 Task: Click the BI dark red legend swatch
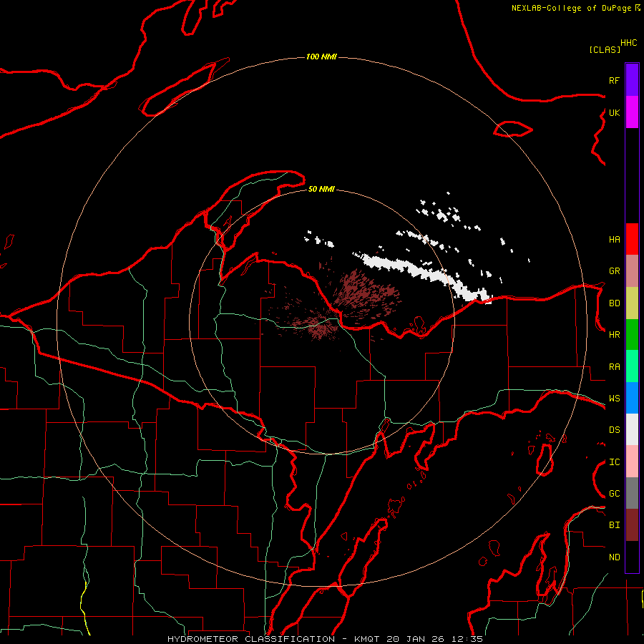click(x=632, y=525)
